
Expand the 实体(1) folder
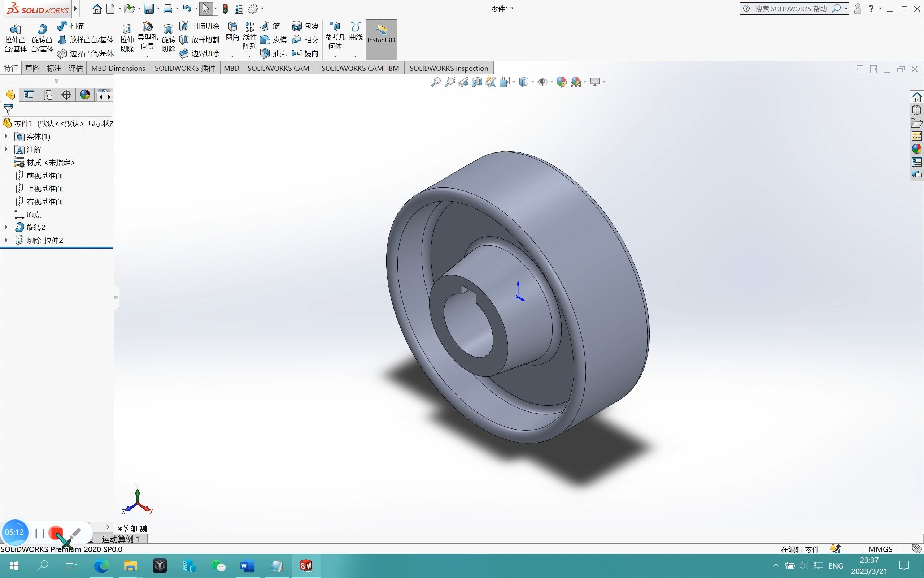(x=6, y=136)
